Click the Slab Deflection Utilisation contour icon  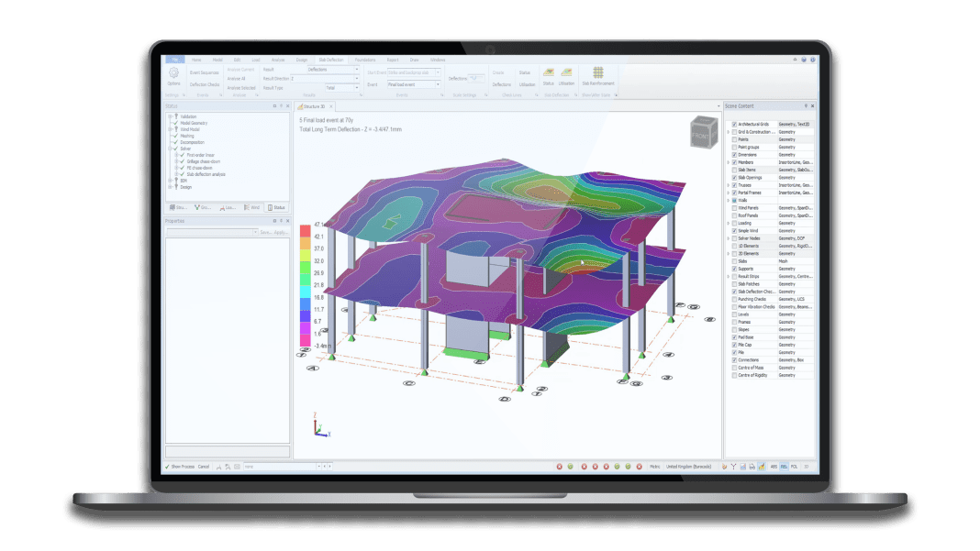point(566,72)
